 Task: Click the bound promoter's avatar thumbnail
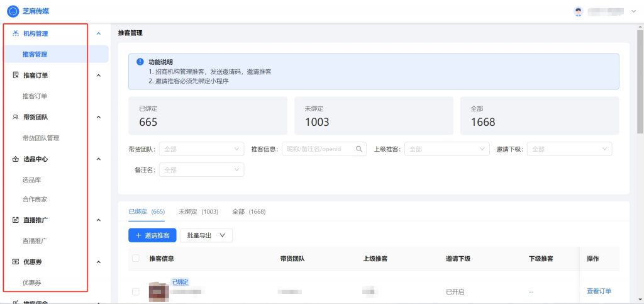(x=159, y=292)
